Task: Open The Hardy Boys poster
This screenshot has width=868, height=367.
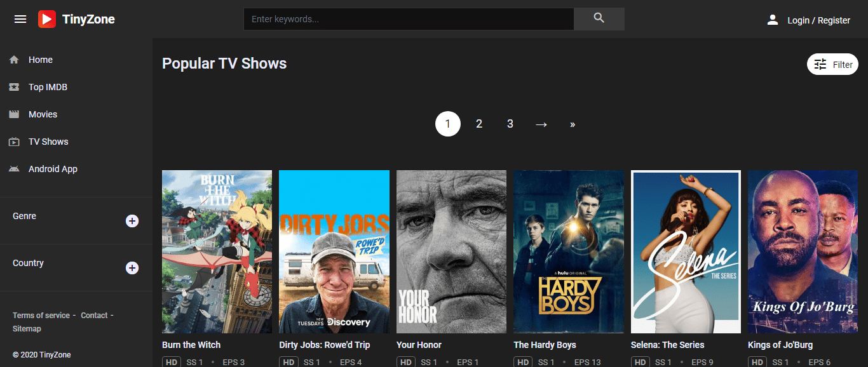Action: point(569,251)
